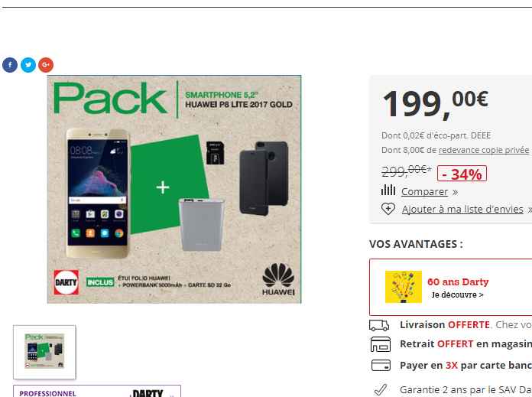The image size is (532, 397).
Task: Click the yellow 60 ans Darty image
Action: click(404, 287)
